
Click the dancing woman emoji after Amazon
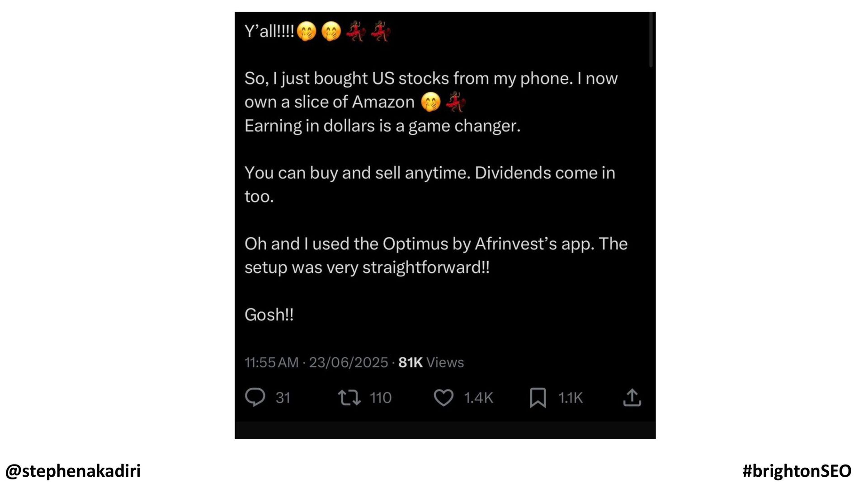click(x=455, y=102)
